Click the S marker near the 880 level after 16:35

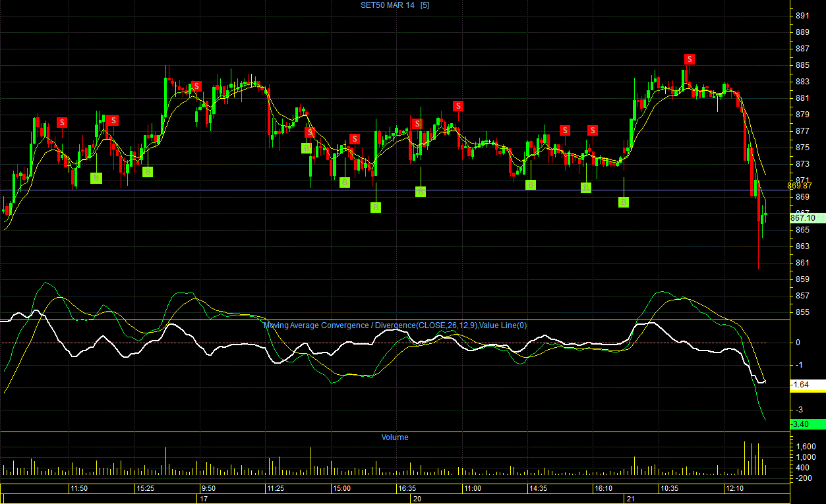tap(458, 106)
